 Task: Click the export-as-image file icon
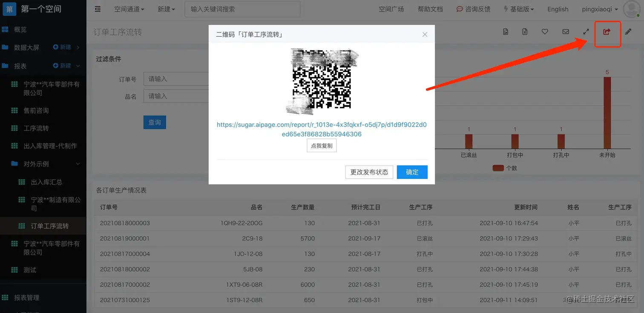506,32
